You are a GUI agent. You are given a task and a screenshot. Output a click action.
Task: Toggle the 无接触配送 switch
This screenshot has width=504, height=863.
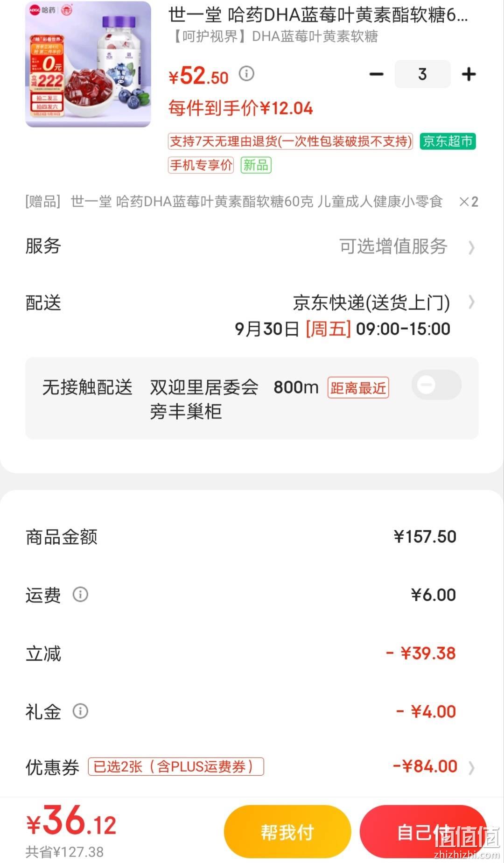pyautogui.click(x=436, y=385)
